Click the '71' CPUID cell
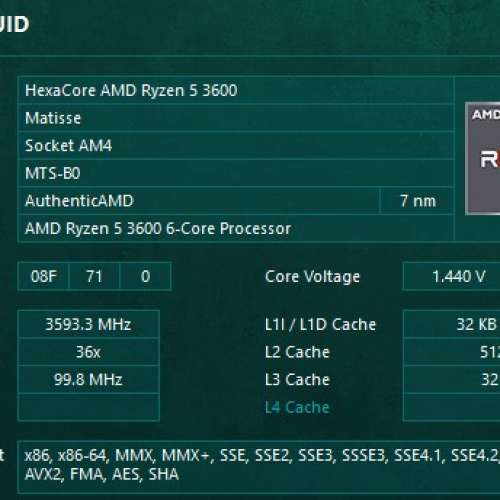Viewport: 500px width, 500px height. (x=94, y=276)
